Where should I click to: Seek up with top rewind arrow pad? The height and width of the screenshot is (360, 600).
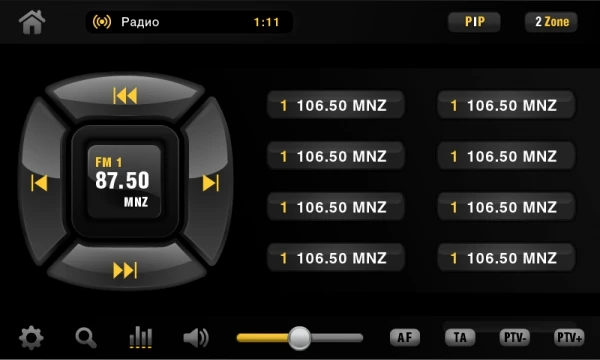pos(125,96)
